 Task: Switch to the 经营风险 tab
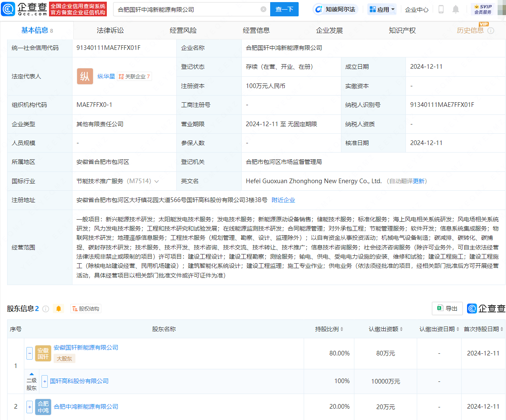[x=183, y=30]
